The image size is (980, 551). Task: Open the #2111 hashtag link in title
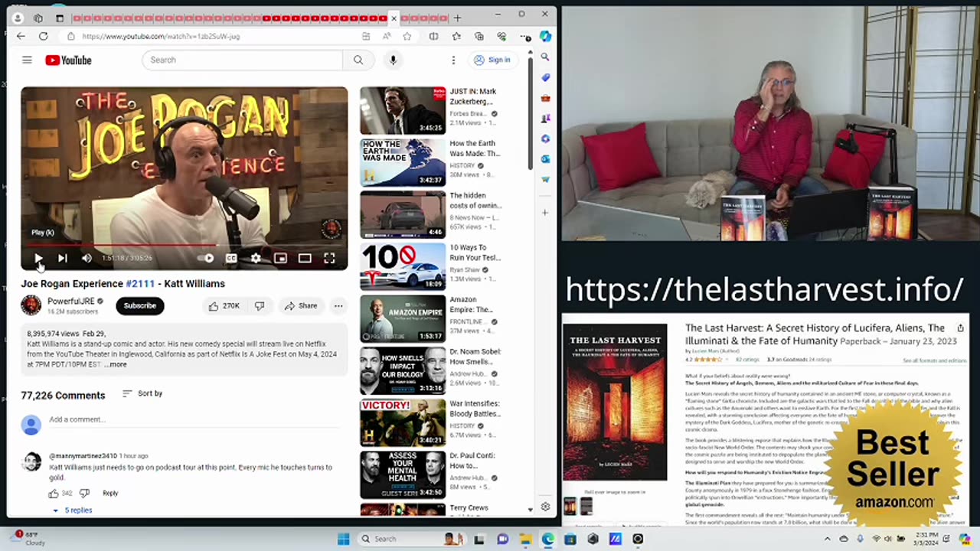140,283
